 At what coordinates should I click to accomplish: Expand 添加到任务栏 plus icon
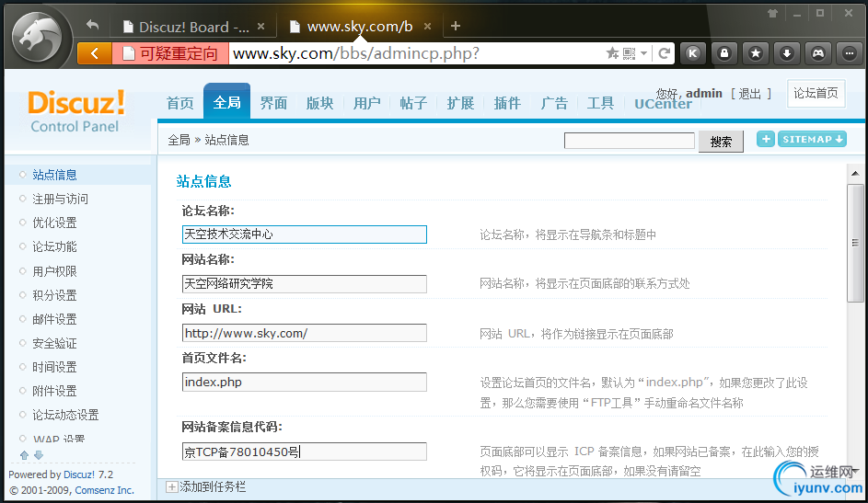pyautogui.click(x=172, y=487)
